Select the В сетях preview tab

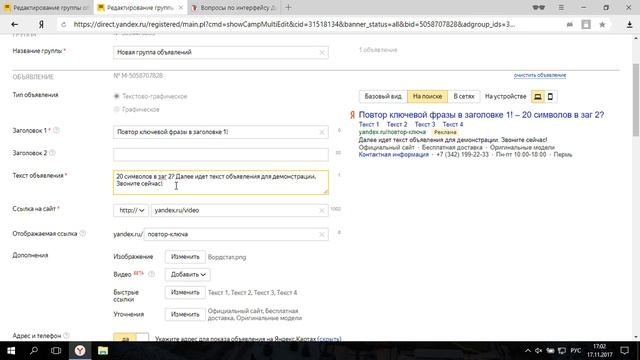pyautogui.click(x=464, y=97)
